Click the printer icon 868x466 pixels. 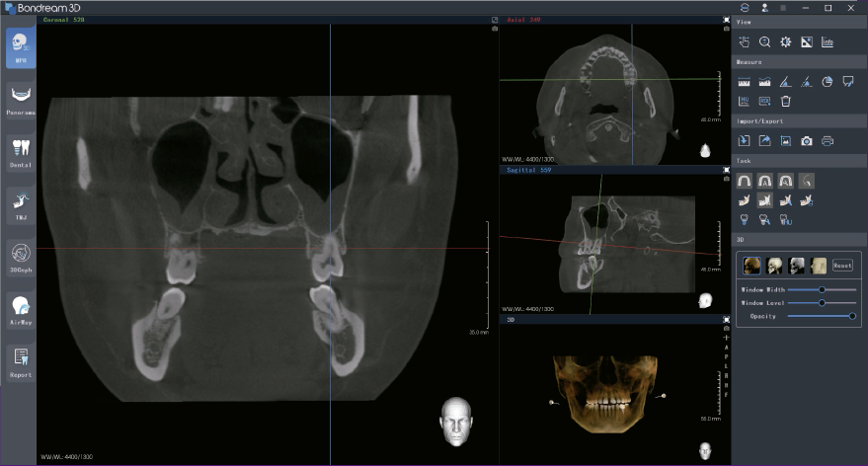point(828,141)
